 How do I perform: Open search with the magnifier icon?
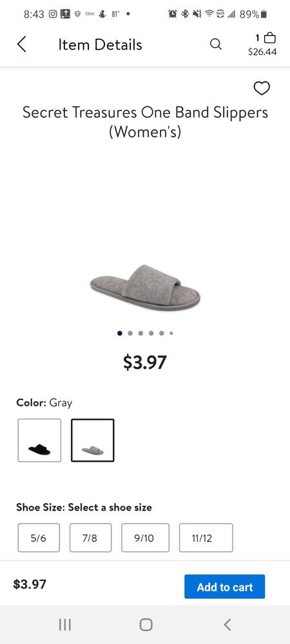[x=216, y=44]
